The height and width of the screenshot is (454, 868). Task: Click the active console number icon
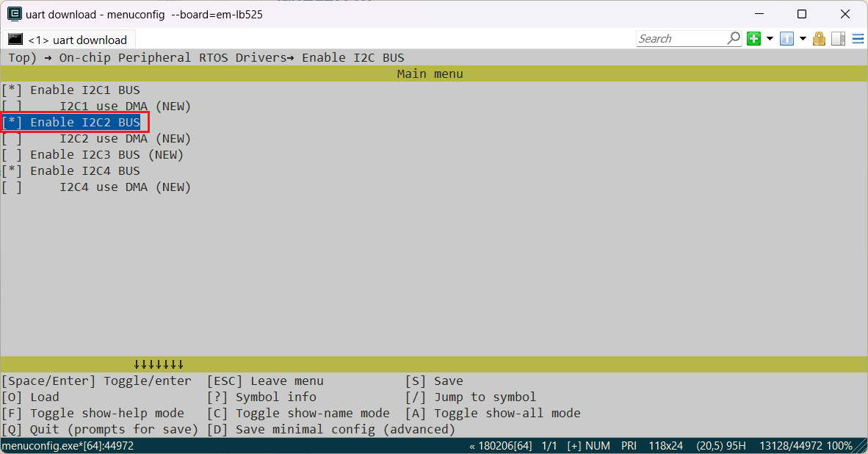point(786,39)
